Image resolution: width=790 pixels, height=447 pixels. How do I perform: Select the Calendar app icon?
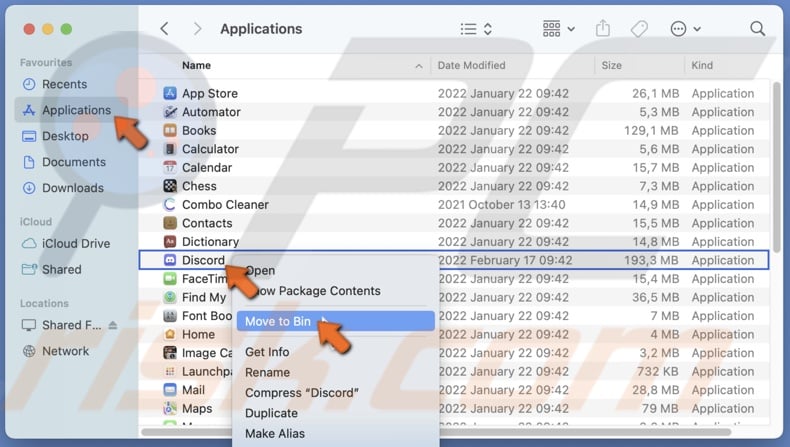(x=170, y=167)
